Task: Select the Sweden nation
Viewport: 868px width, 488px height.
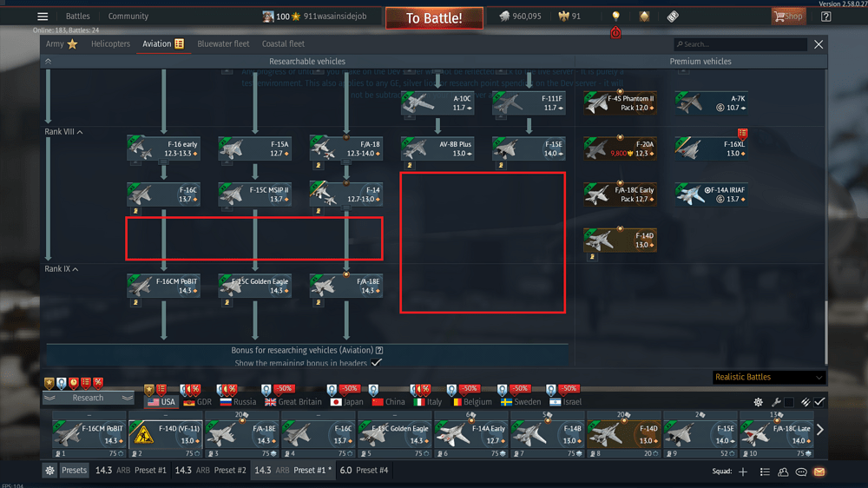Action: 520,402
